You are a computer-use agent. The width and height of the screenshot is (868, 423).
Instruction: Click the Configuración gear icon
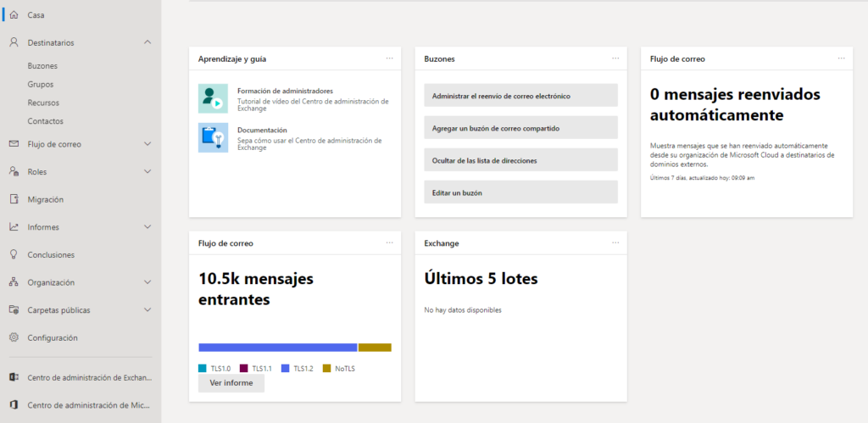pyautogui.click(x=14, y=337)
